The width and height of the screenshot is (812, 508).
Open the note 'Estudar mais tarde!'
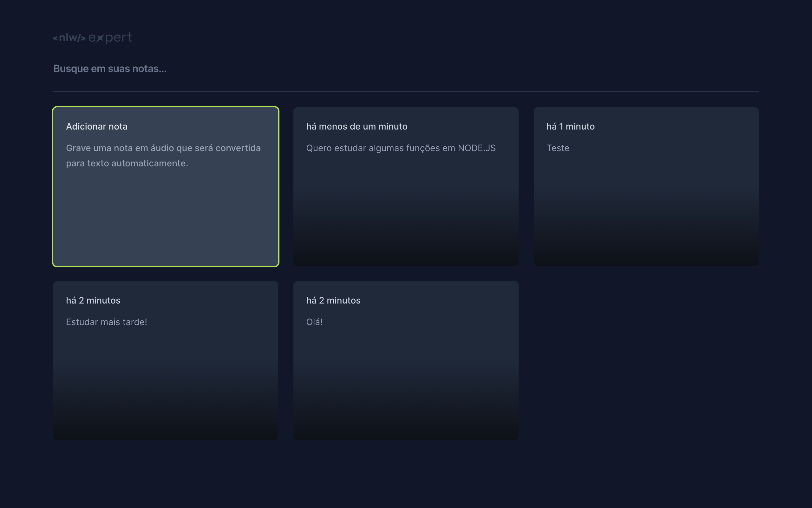click(x=166, y=360)
